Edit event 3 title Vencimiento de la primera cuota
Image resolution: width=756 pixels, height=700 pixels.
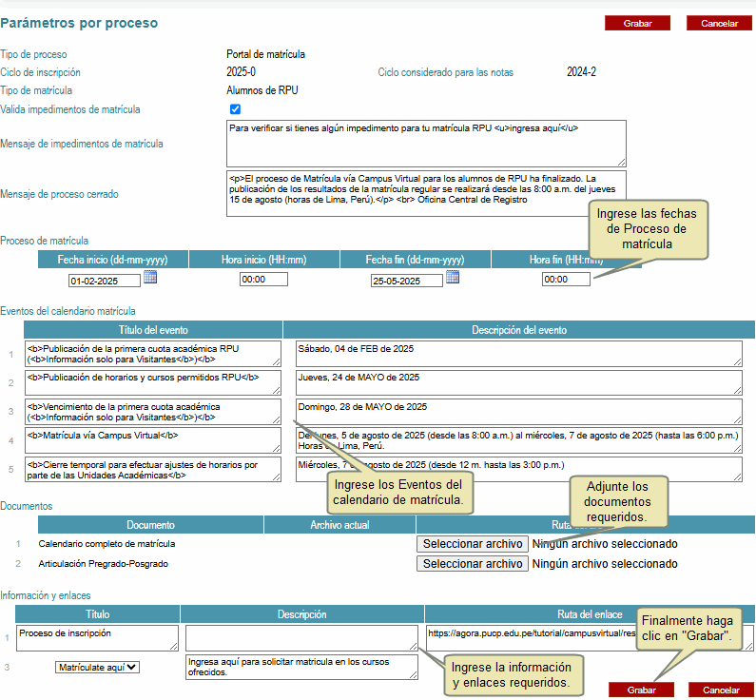click(x=153, y=412)
